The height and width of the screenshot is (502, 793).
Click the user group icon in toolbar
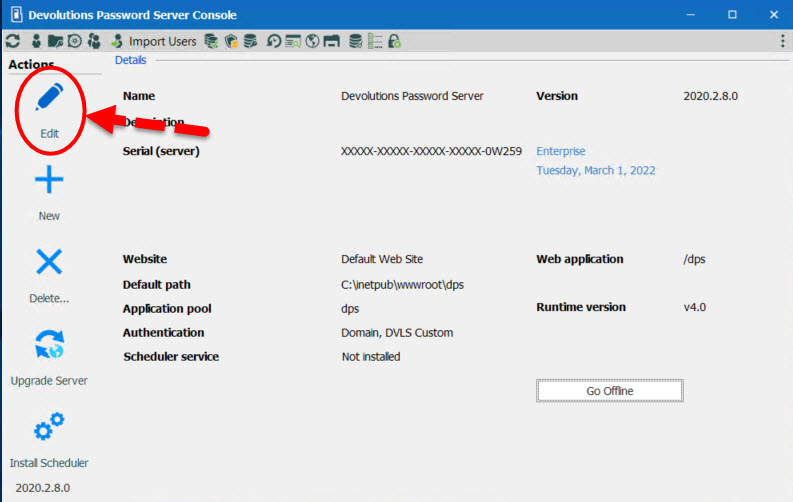coord(94,41)
